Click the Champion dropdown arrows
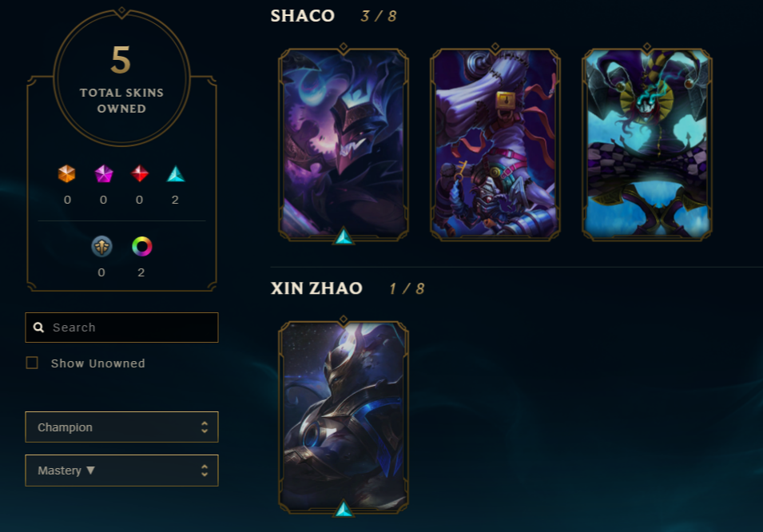This screenshot has width=763, height=532. point(205,427)
